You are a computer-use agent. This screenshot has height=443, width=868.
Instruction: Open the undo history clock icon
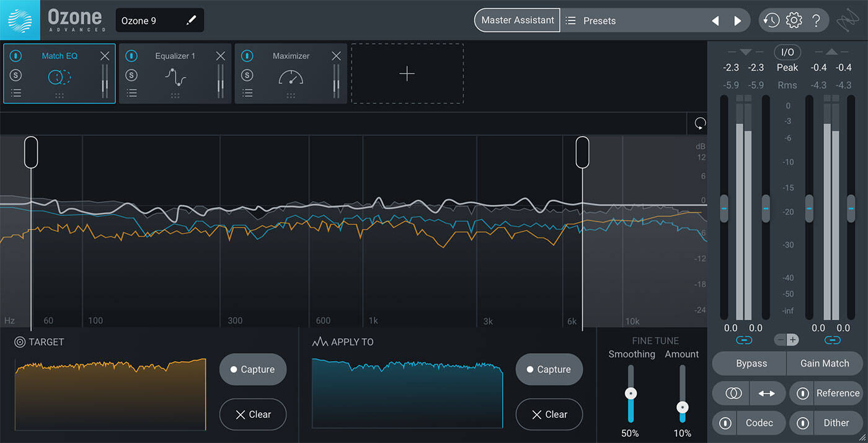771,20
